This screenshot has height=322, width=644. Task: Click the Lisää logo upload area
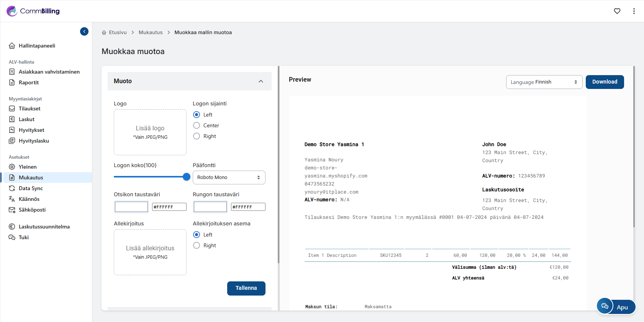(x=150, y=132)
